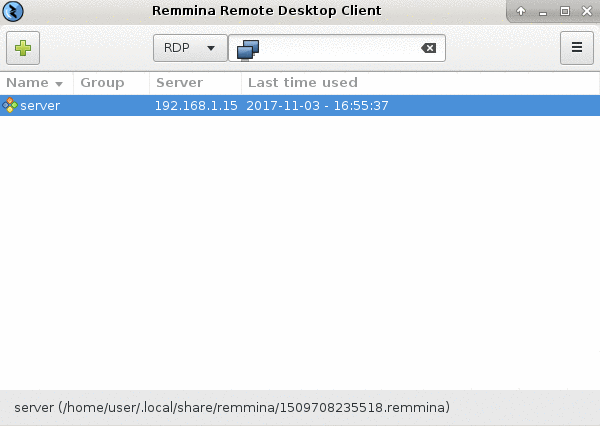Toggle sort order arrow on Name header
600x426 pixels.
pyautogui.click(x=59, y=84)
